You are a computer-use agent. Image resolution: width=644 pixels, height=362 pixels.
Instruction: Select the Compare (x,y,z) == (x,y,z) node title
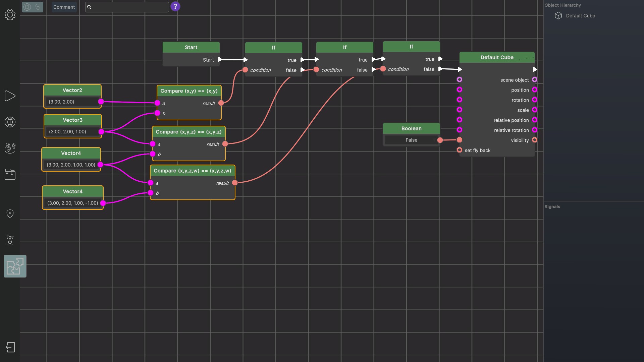point(189,132)
